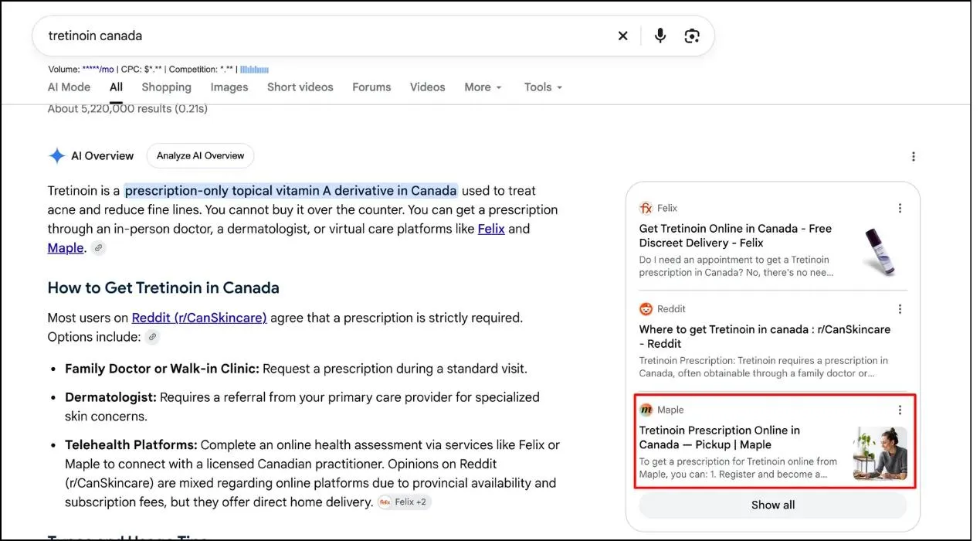The height and width of the screenshot is (541, 980).
Task: Open AI Overview three-dot options menu
Action: [x=914, y=156]
